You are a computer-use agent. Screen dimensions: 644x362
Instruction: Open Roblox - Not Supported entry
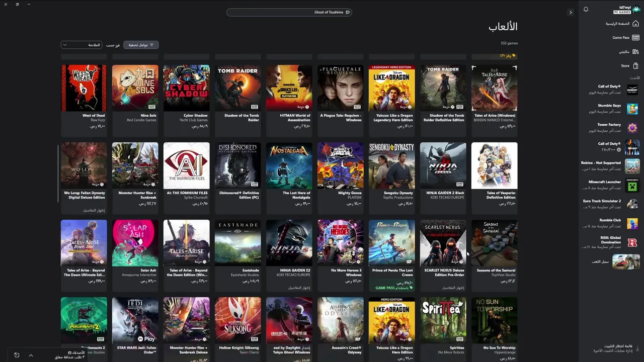610,165
